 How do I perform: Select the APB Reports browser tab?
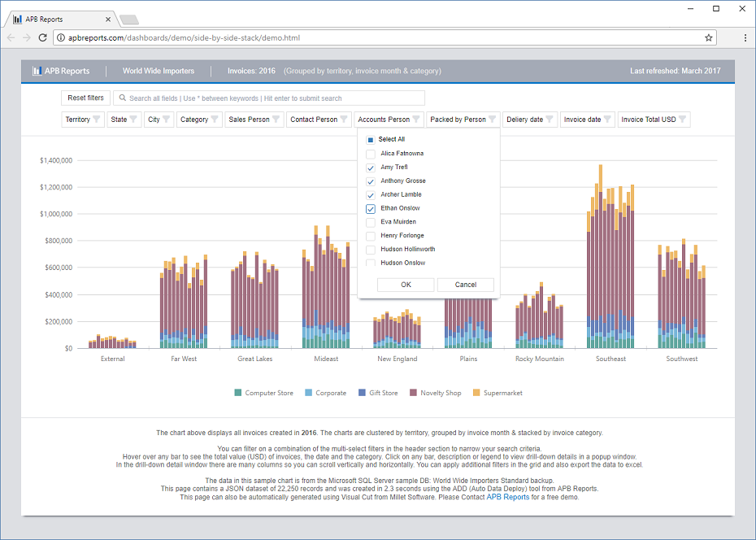(62, 20)
